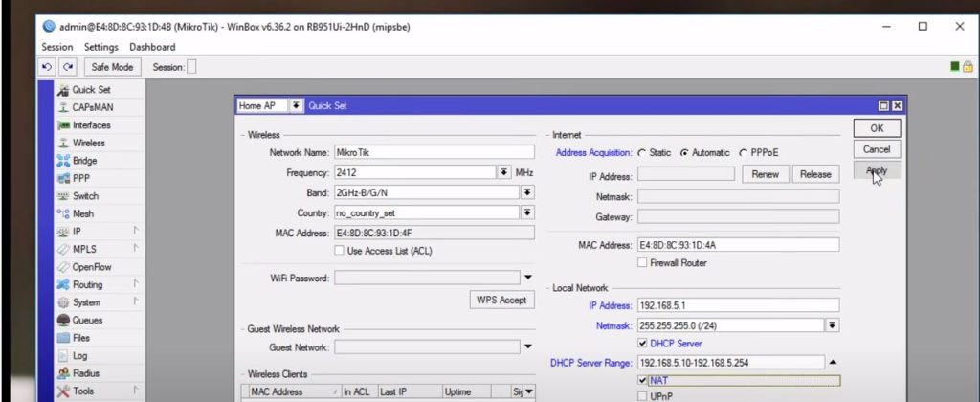Click Cancel in Quick Set
The width and height of the screenshot is (980, 402).
pos(877,149)
